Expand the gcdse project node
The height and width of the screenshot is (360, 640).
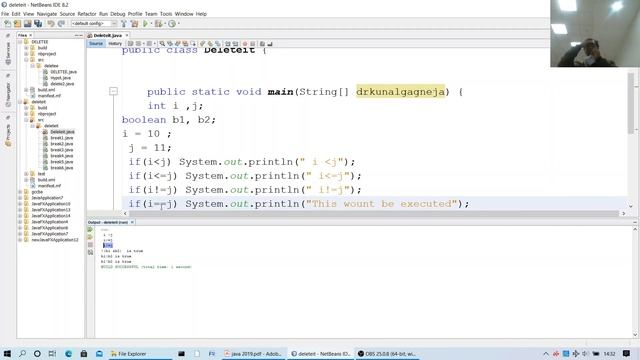click(x=20, y=192)
